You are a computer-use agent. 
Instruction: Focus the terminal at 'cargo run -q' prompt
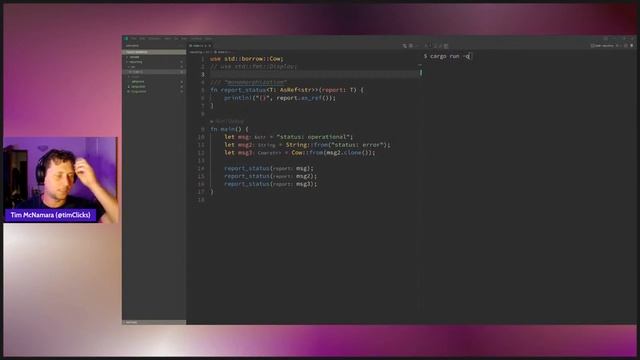(447, 56)
